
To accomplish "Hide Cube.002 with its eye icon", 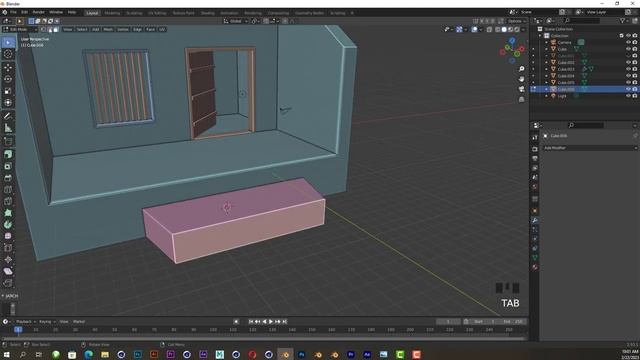I will (628, 62).
